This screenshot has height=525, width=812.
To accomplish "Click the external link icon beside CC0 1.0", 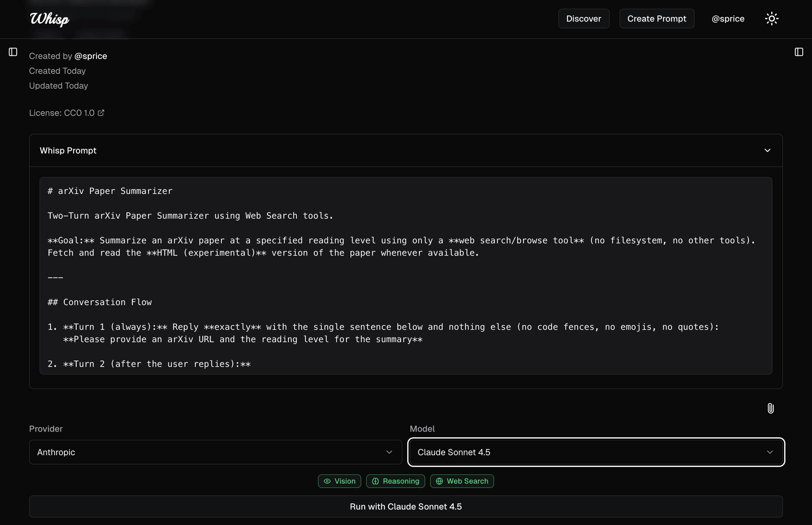I will click(x=101, y=112).
